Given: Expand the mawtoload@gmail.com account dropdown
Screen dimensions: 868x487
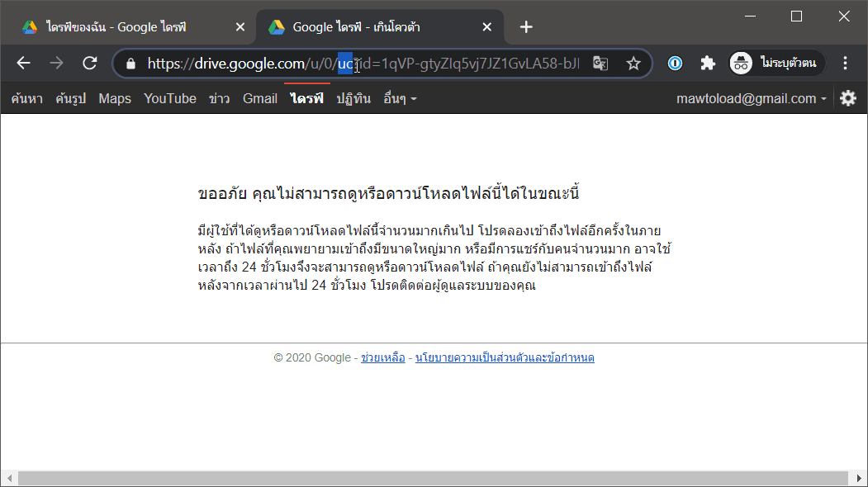Looking at the screenshot, I should tap(752, 98).
